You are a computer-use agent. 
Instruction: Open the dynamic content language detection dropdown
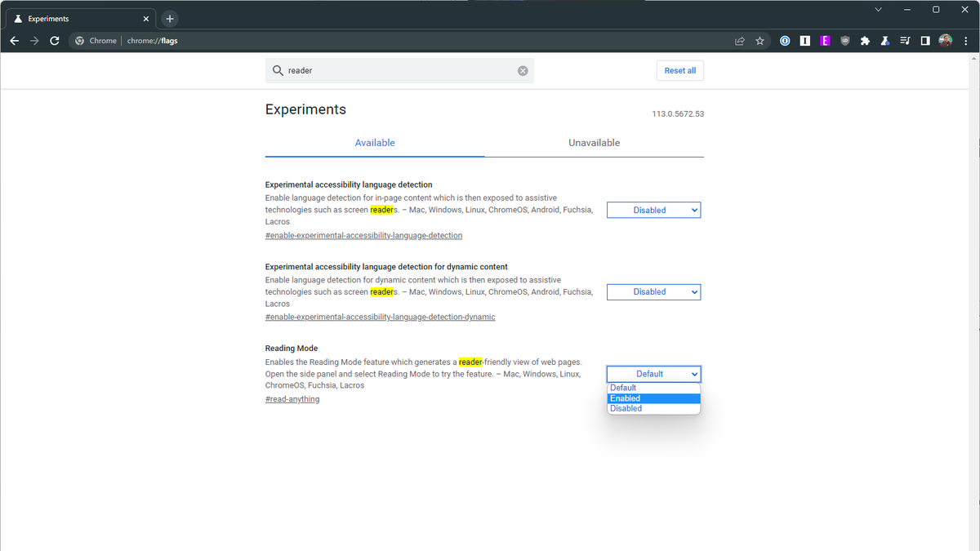click(653, 291)
